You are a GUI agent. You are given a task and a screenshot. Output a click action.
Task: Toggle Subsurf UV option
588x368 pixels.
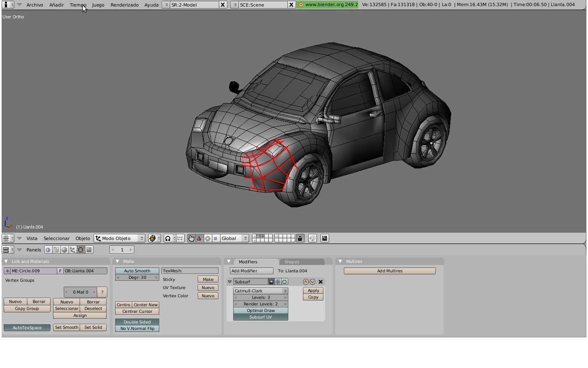pyautogui.click(x=261, y=317)
